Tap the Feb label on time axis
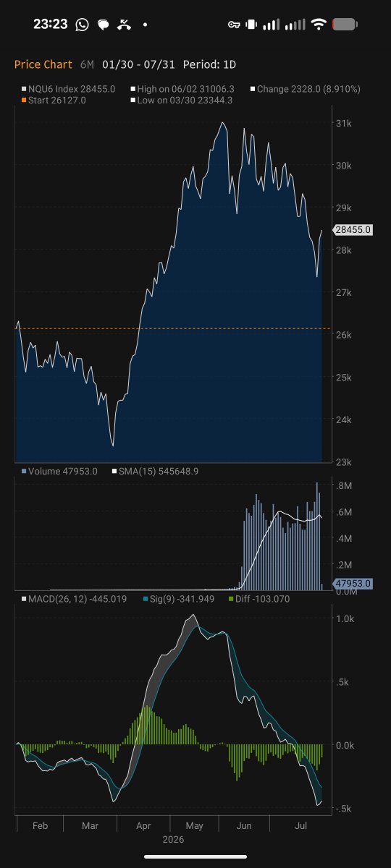 coord(40,825)
